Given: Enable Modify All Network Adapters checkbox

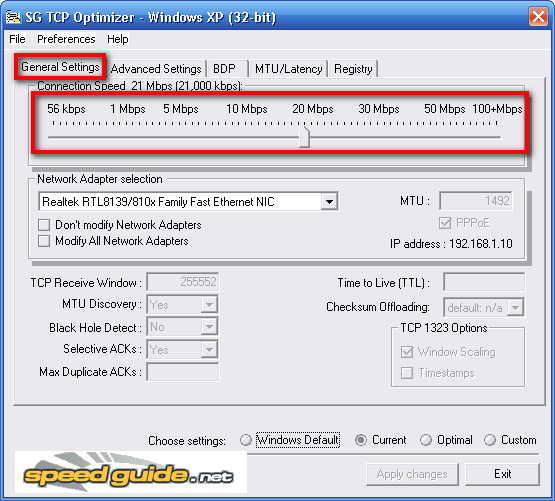Looking at the screenshot, I should click(44, 241).
